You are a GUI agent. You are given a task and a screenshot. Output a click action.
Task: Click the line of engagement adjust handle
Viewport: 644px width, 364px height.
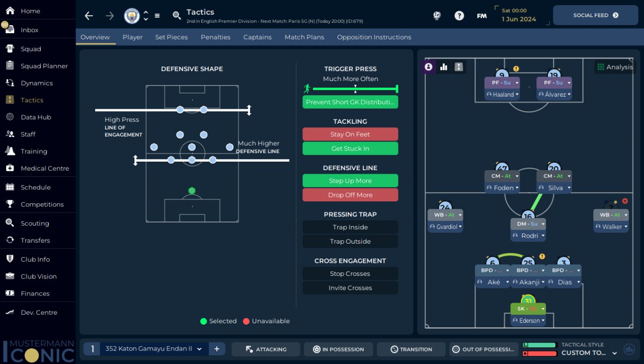[249, 110]
